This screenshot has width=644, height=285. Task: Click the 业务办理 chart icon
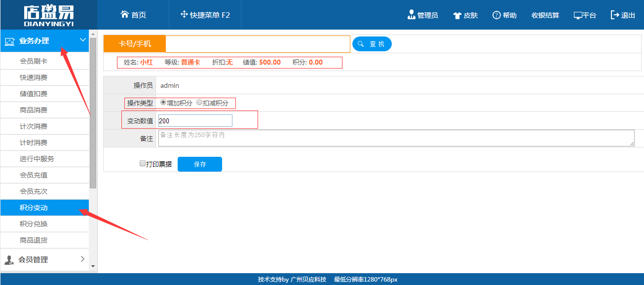point(9,41)
